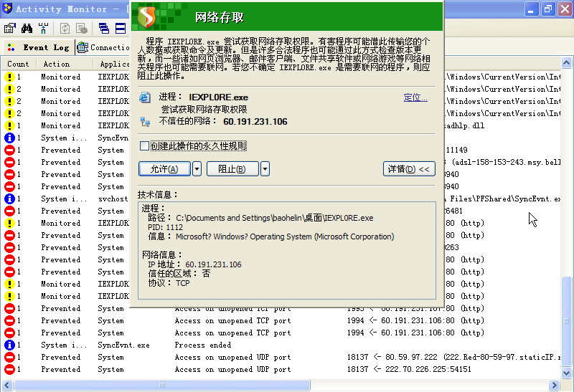
Task: Click the Activity Monitor shield title icon
Action: tap(7, 9)
